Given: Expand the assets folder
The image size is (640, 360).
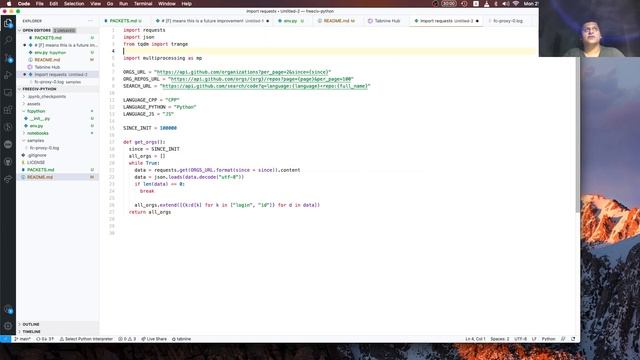Looking at the screenshot, I should click(33, 104).
